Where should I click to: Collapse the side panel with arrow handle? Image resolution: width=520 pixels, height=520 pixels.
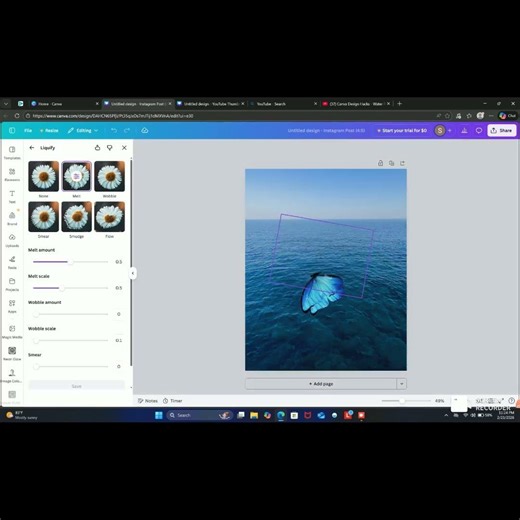tap(133, 273)
